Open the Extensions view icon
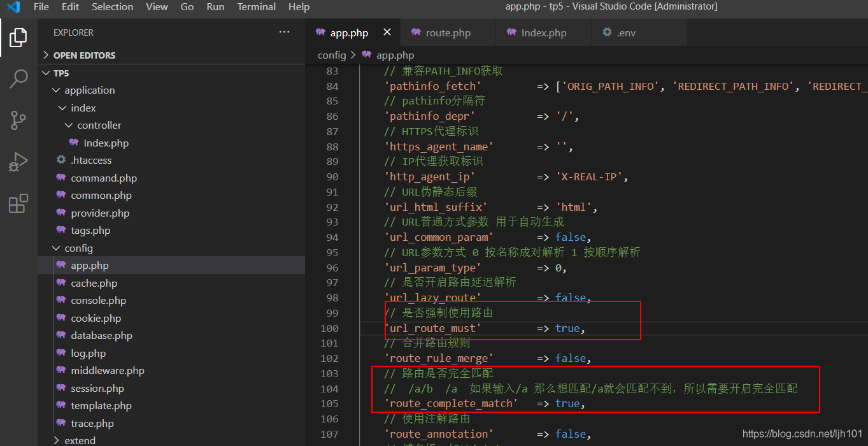Viewport: 868px width, 446px height. (x=18, y=203)
